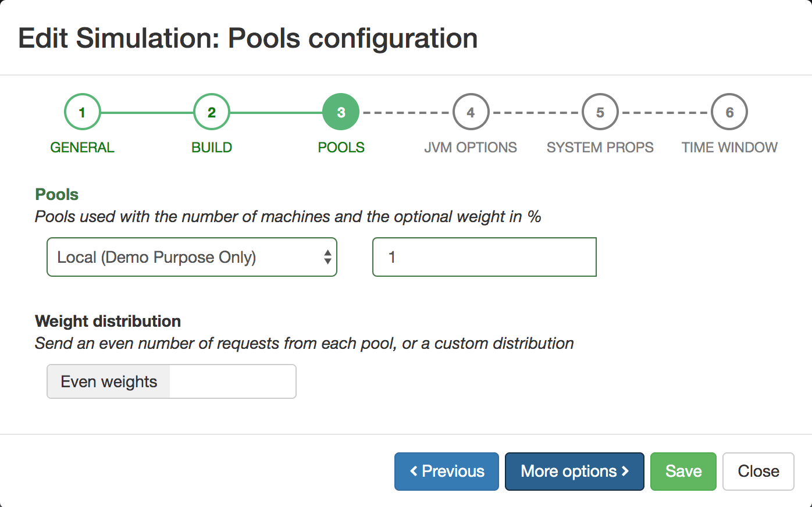Focus the number of machines field

(x=484, y=257)
